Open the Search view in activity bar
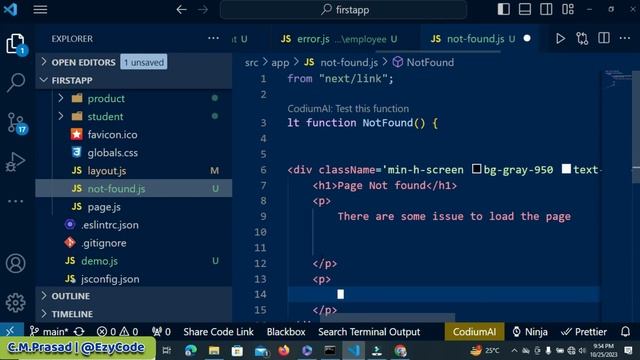640x360 pixels. [x=16, y=82]
